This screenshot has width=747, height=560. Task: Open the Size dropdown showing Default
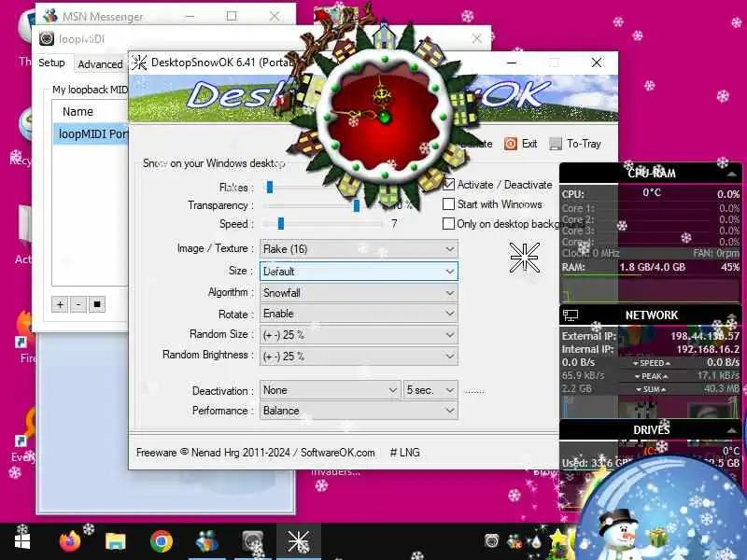pyautogui.click(x=359, y=272)
